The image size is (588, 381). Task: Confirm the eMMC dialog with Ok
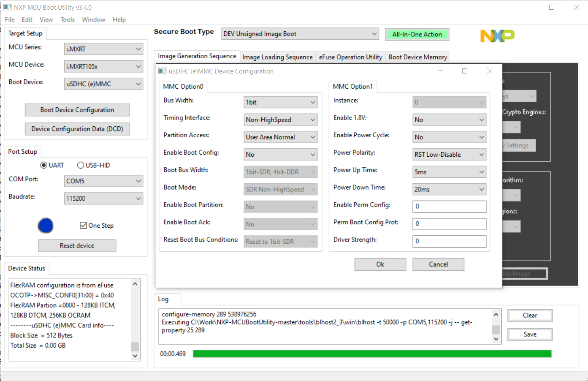(380, 264)
